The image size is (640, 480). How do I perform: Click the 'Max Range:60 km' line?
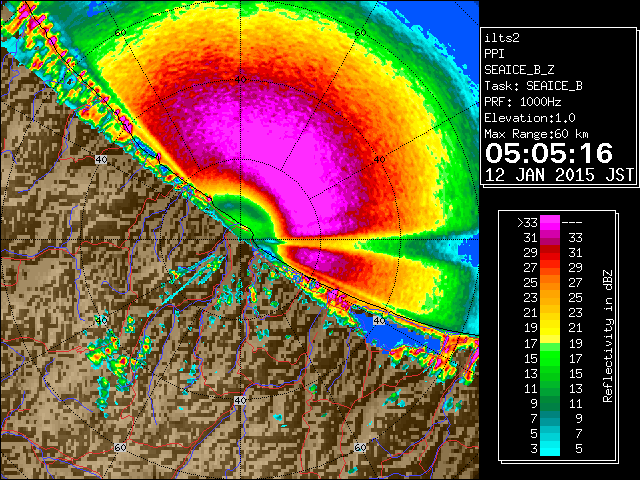click(x=537, y=134)
